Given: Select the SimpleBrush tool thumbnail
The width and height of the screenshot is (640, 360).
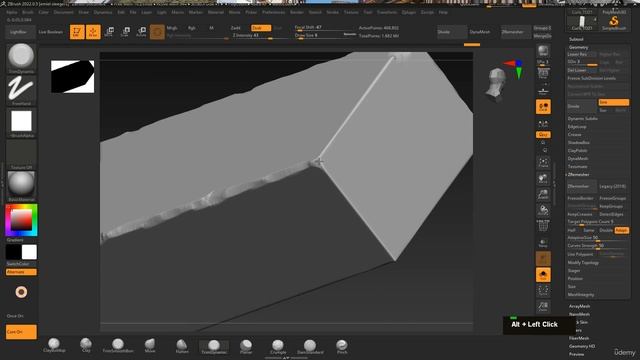Looking at the screenshot, I should (x=614, y=22).
